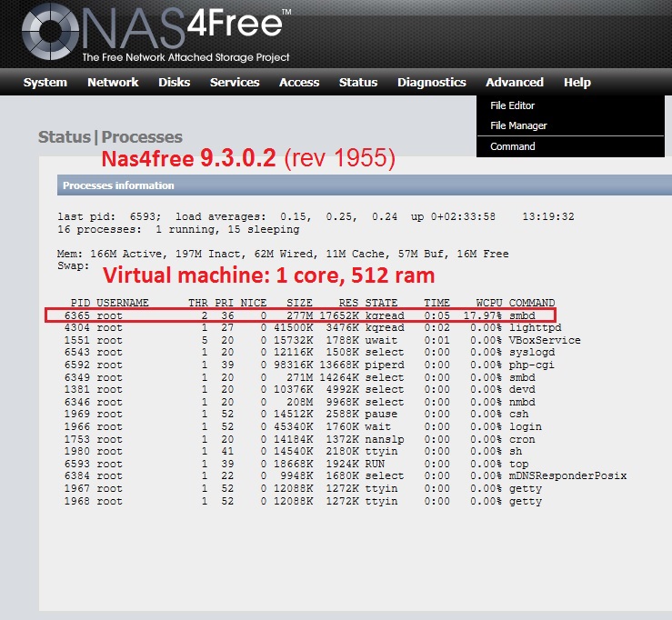Screen dimensions: 672x620
Task: Open the Diagnostics menu
Action: [x=432, y=82]
